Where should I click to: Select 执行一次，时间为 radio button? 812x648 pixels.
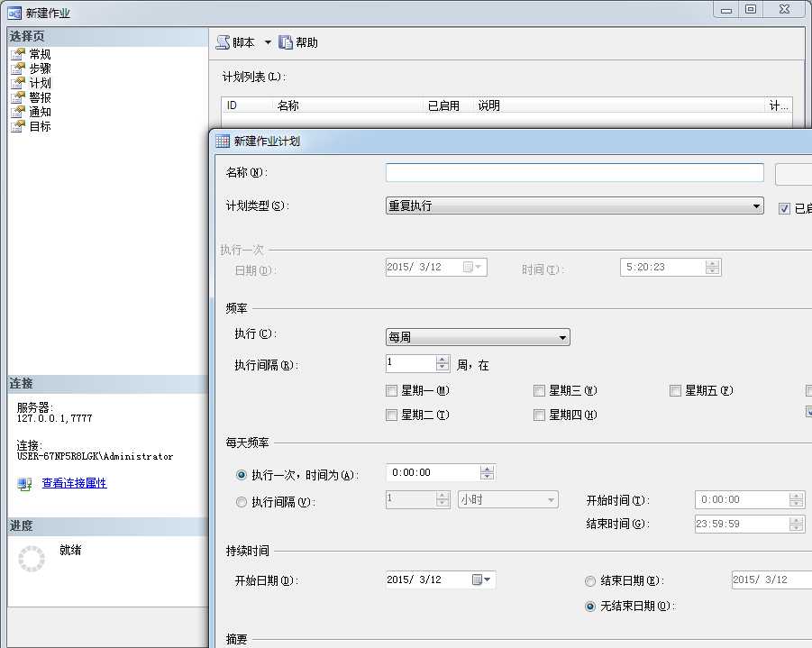[242, 475]
